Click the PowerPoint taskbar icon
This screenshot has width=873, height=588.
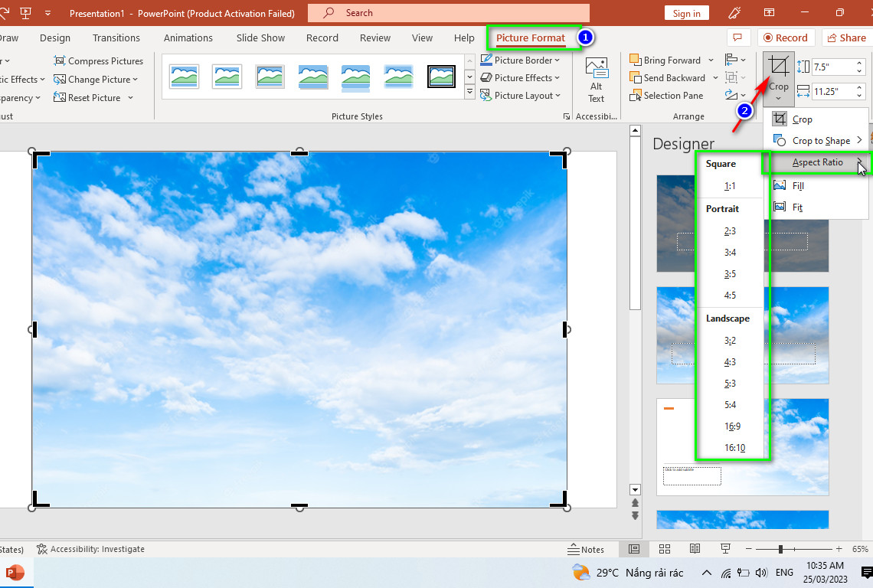point(15,573)
